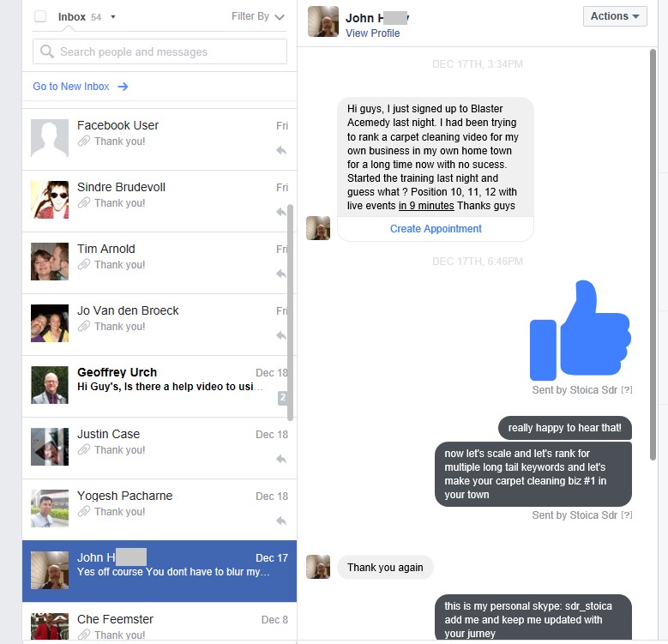Click the large blue thumbs-up sticker
Image resolution: width=668 pixels, height=644 pixels.
coord(581,330)
